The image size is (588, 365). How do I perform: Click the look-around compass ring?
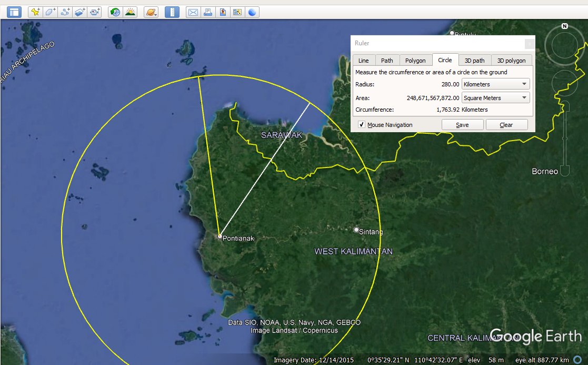564,45
